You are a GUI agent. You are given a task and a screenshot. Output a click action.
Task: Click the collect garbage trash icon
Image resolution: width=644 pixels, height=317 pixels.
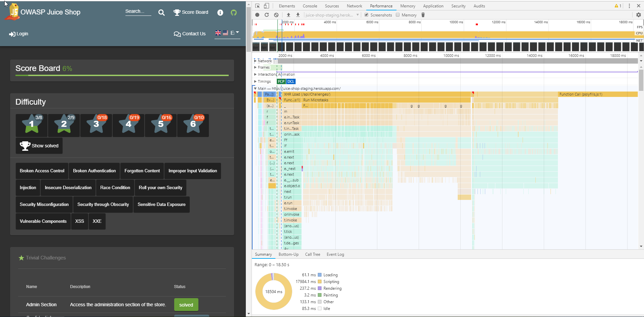click(x=423, y=15)
